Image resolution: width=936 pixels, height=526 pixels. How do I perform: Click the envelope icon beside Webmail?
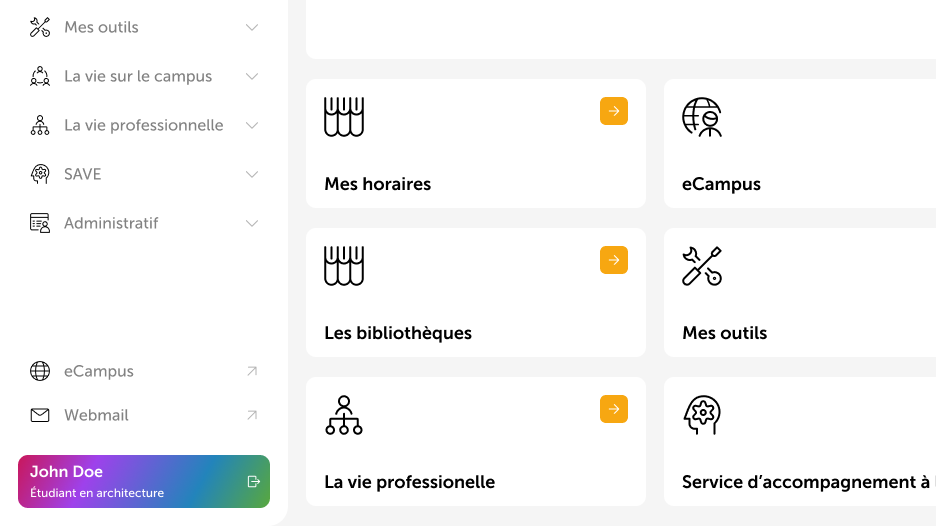coord(40,415)
